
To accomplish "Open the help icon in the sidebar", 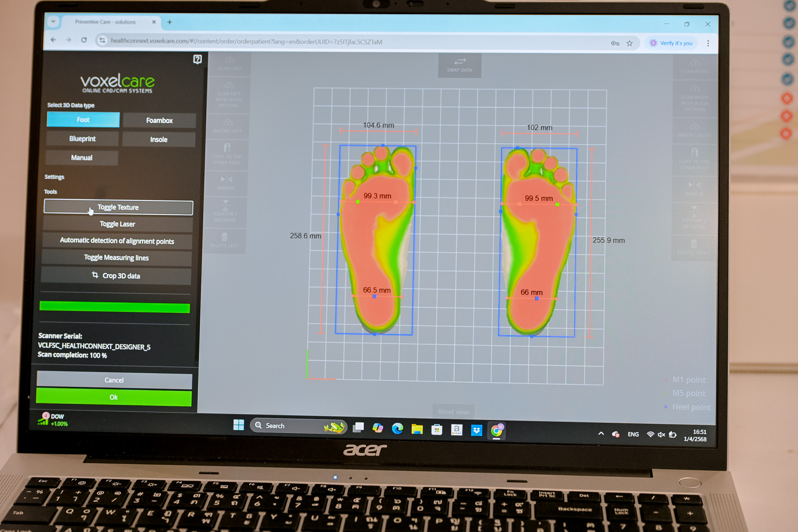I will tap(198, 59).
